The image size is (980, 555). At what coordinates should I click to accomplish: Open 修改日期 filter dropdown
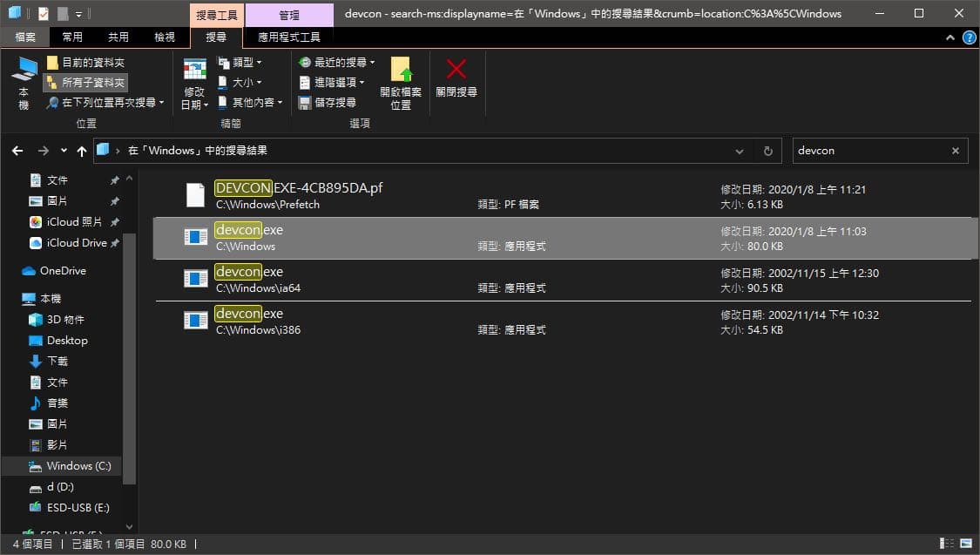coord(194,85)
